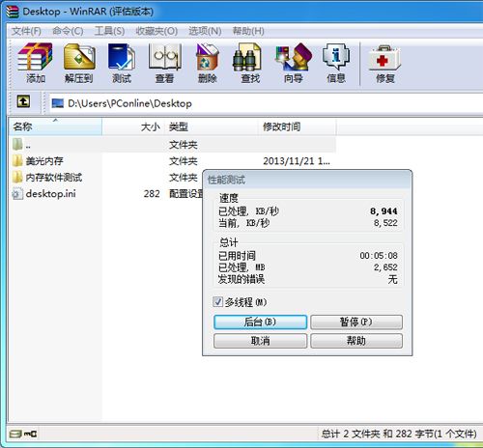Click the 2,652 processed MB value
Screen dimensions: 483x448
coord(385,267)
